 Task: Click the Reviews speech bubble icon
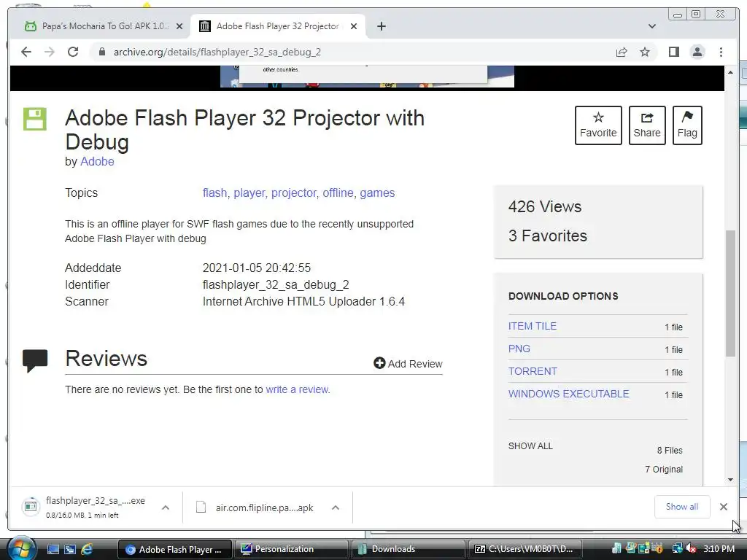(x=35, y=360)
